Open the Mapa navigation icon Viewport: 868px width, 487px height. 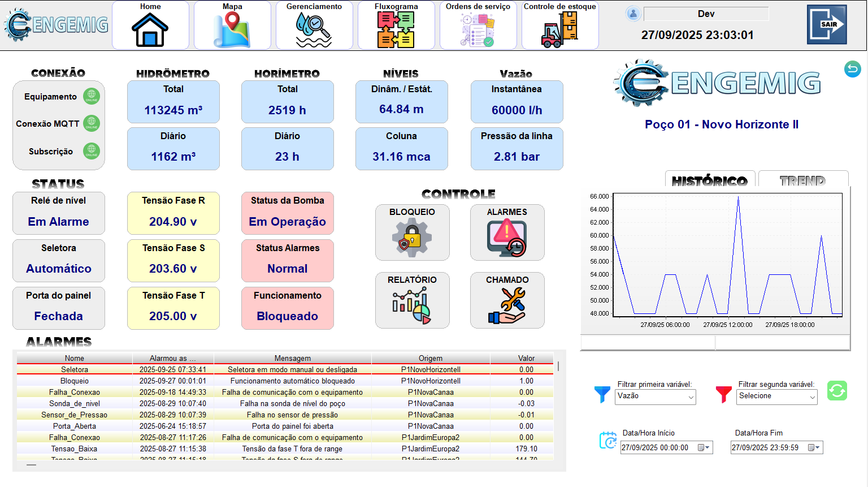232,29
